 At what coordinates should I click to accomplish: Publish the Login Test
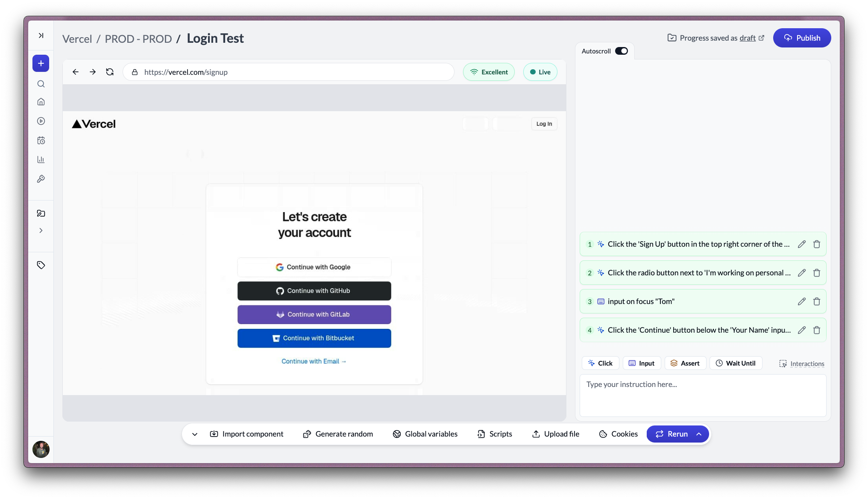(802, 38)
